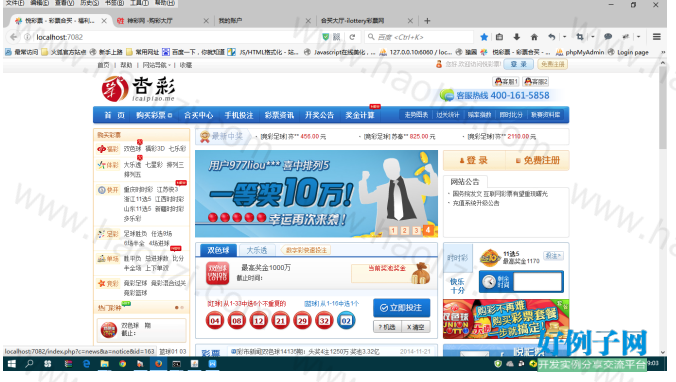This screenshot has width=676, height=382.
Task: Select the 大乐透 betting tab
Action: pos(257,250)
